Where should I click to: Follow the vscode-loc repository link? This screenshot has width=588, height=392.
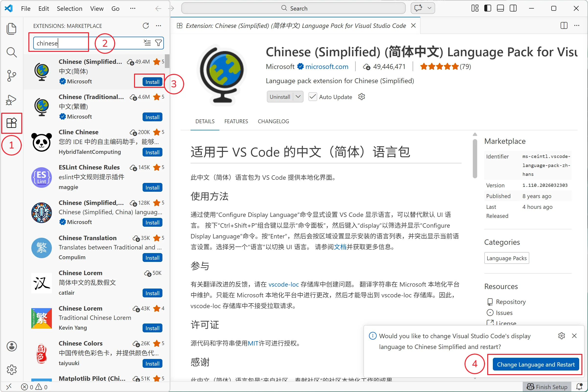pyautogui.click(x=283, y=284)
